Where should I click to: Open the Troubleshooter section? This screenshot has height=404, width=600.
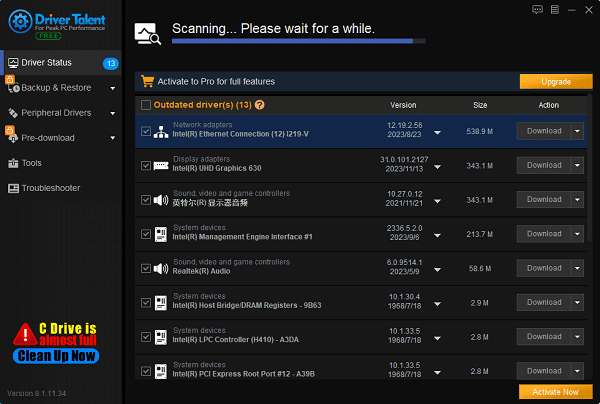[61, 188]
